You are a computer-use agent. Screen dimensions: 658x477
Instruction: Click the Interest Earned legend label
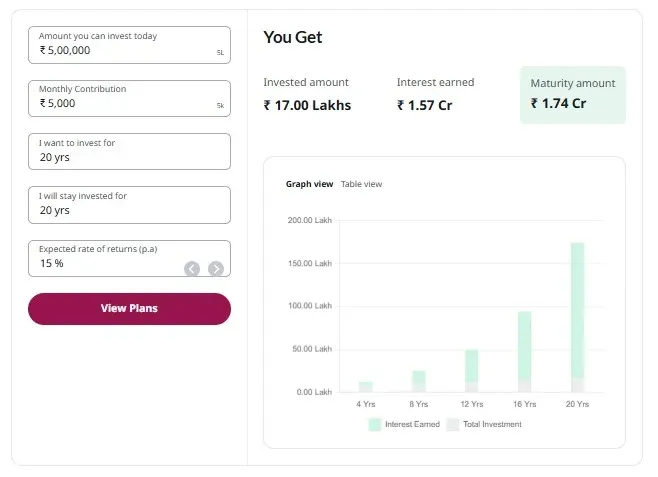tap(412, 424)
